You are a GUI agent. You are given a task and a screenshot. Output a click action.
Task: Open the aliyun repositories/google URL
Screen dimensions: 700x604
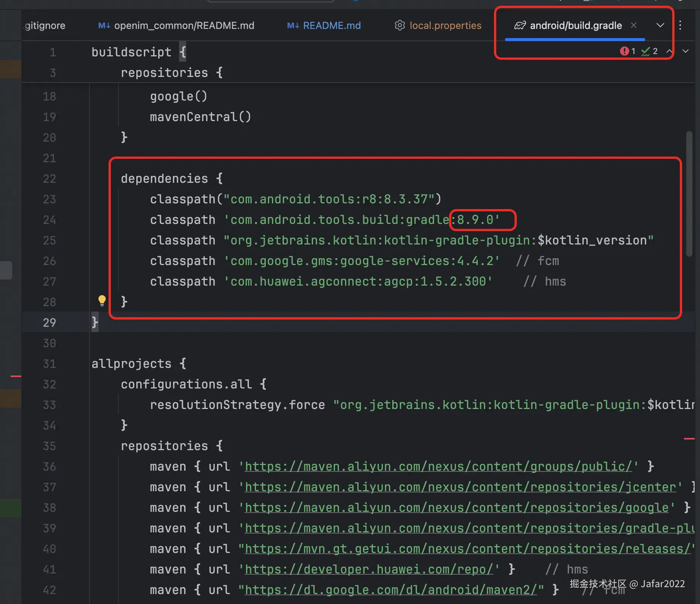click(x=457, y=508)
